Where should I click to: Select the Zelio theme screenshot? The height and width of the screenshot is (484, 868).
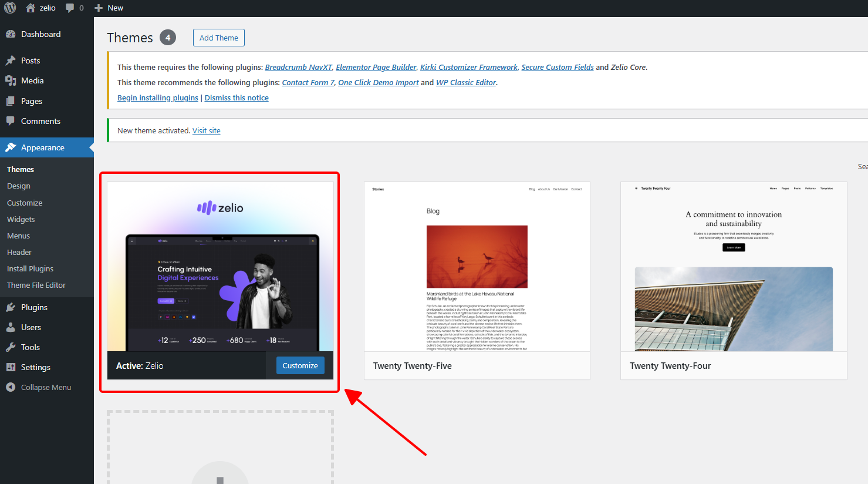click(x=220, y=267)
